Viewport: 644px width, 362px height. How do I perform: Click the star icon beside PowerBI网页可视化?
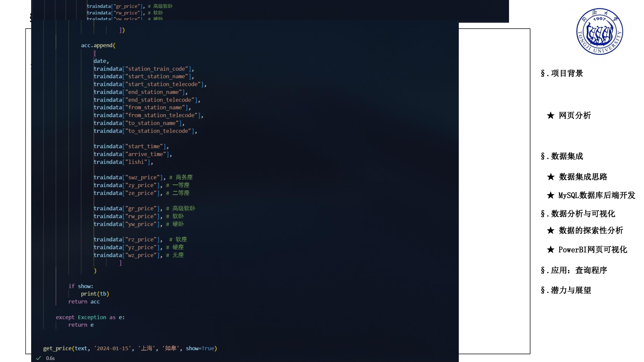click(550, 250)
